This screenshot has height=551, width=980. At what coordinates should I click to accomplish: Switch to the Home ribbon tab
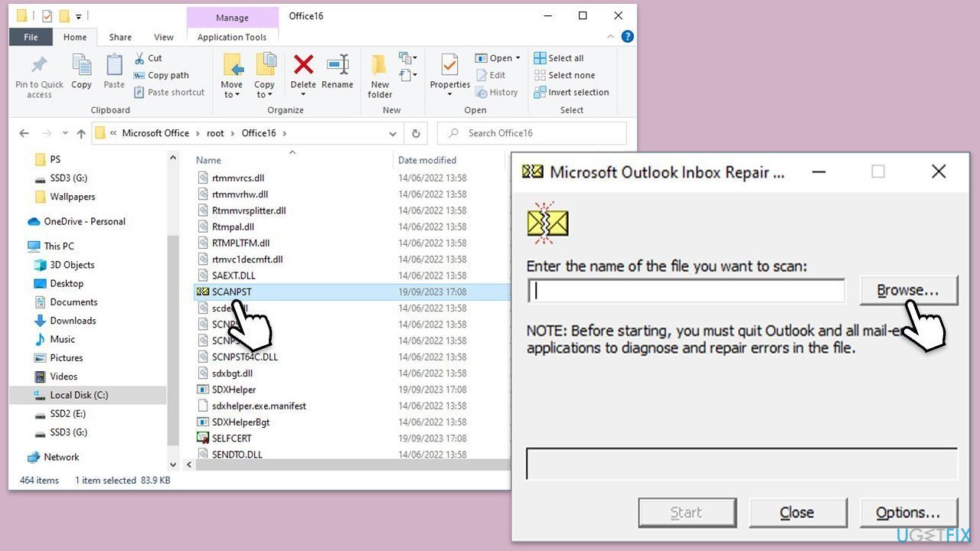pyautogui.click(x=75, y=37)
